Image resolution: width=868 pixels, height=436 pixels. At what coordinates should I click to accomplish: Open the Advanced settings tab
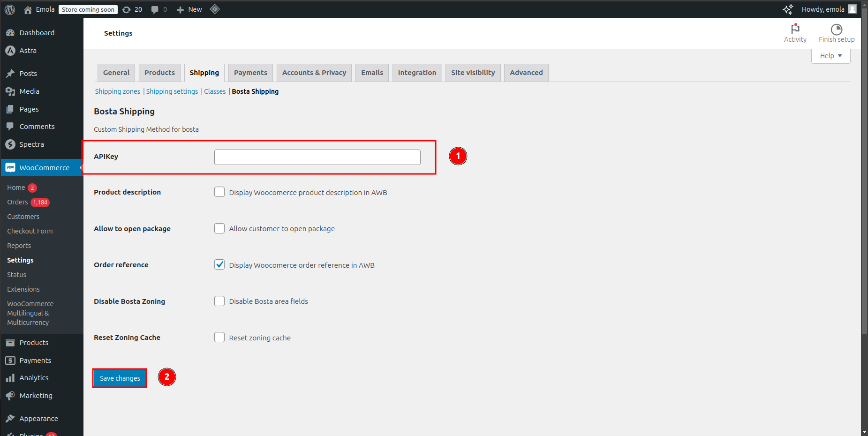[526, 73]
